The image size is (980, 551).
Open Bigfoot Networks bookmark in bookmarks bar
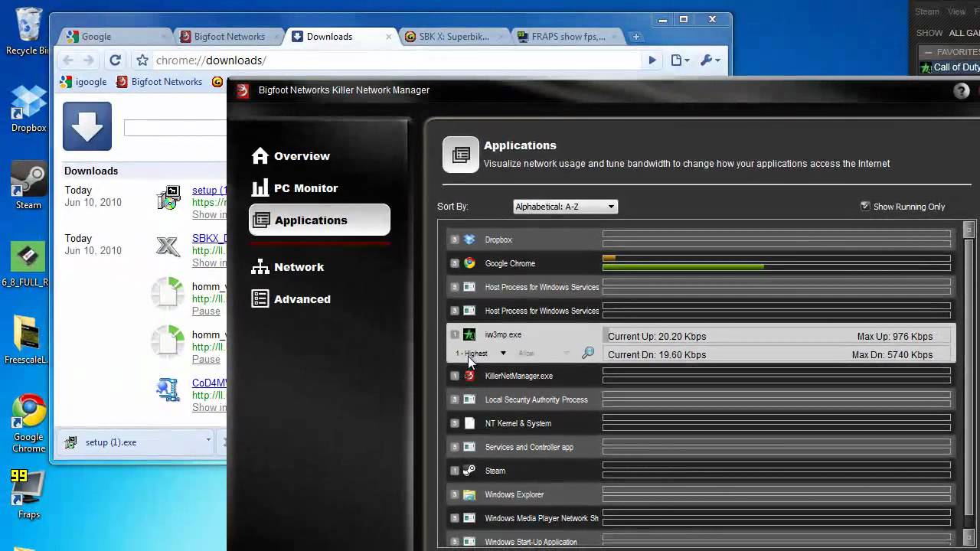point(159,82)
